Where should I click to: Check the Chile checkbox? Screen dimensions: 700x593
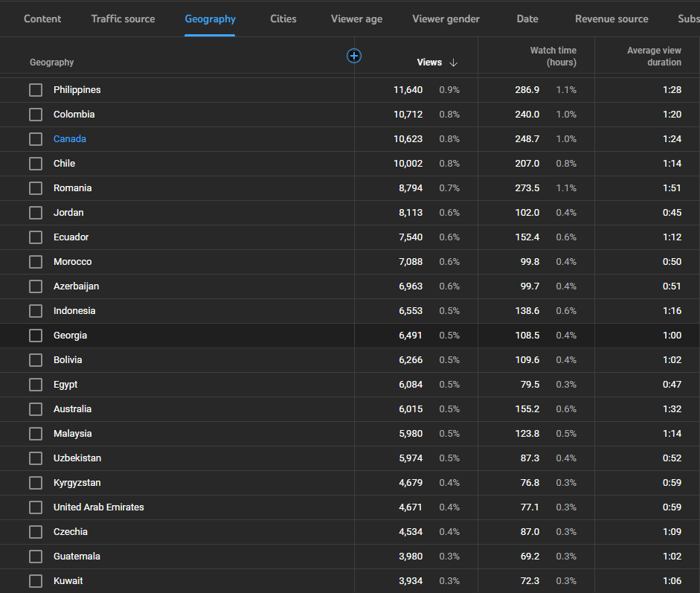point(36,164)
